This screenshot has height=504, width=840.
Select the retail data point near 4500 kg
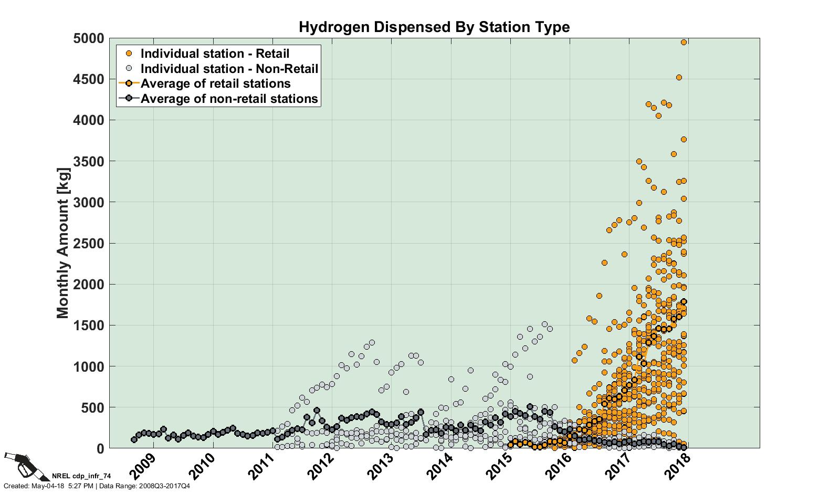point(679,78)
